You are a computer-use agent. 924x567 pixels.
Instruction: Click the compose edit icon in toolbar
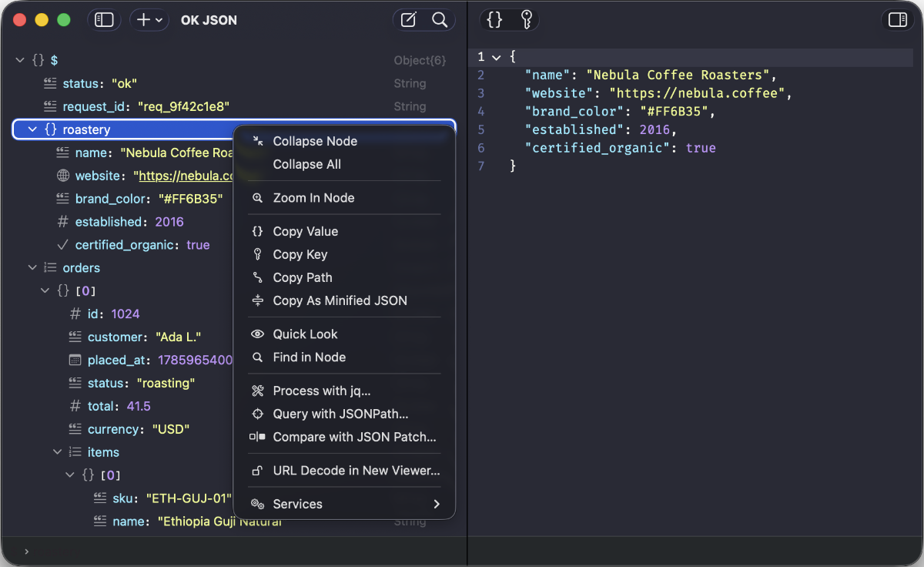pyautogui.click(x=409, y=20)
